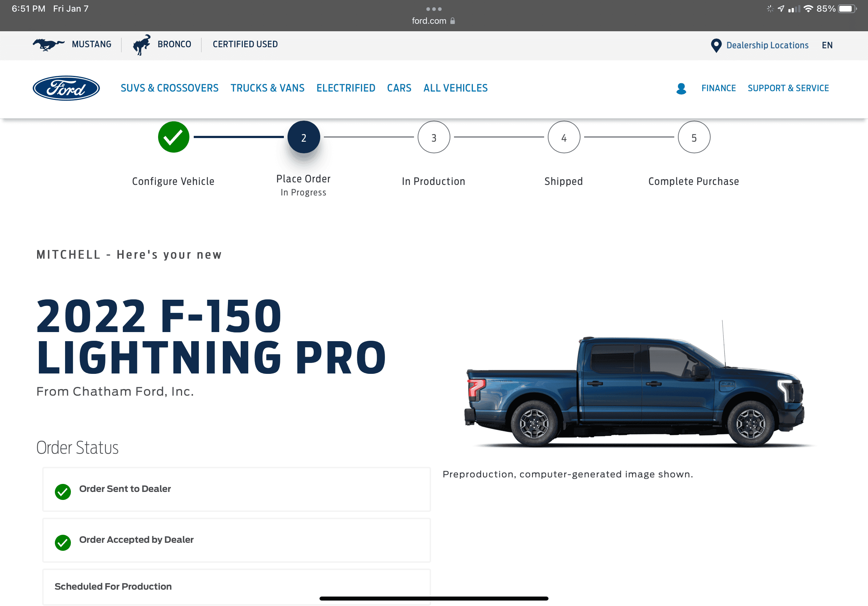
Task: Tap the lock icon next to ford.com
Action: click(453, 21)
